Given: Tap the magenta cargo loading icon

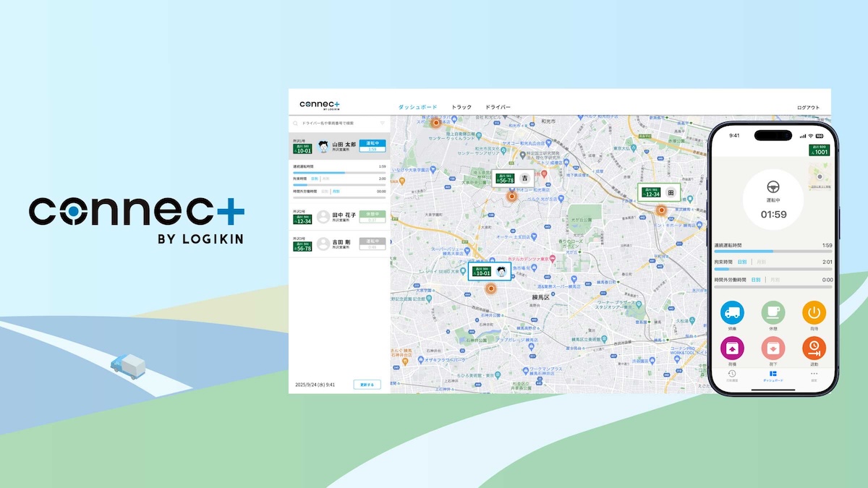Looking at the screenshot, I should point(732,348).
